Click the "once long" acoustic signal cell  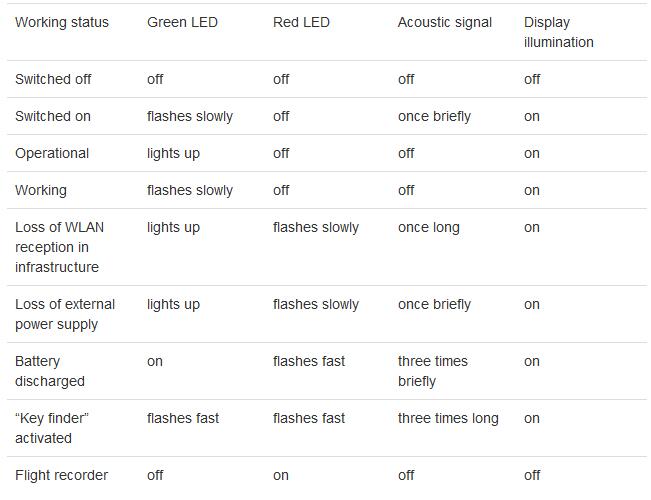pos(429,227)
